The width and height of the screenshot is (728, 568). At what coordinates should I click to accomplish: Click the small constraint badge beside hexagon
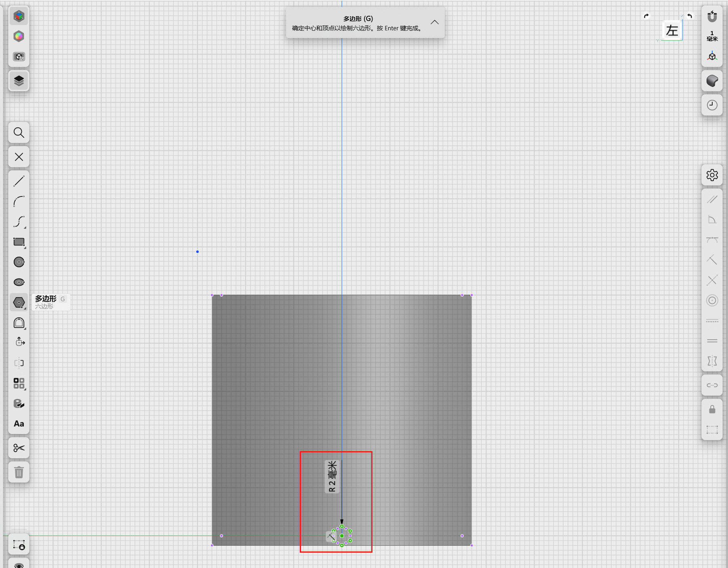pyautogui.click(x=330, y=536)
